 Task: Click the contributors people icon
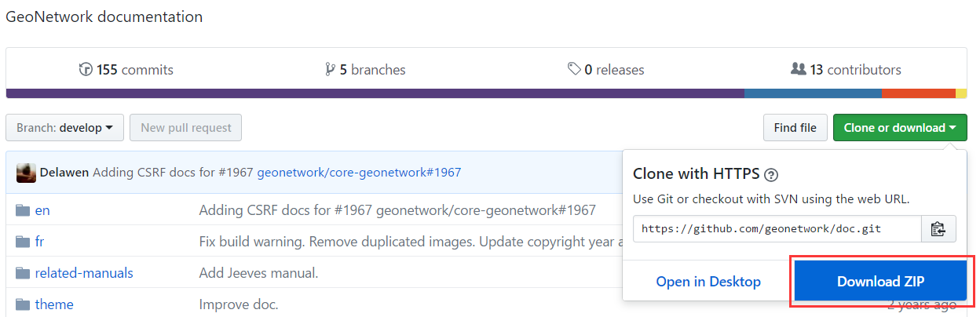[799, 69]
